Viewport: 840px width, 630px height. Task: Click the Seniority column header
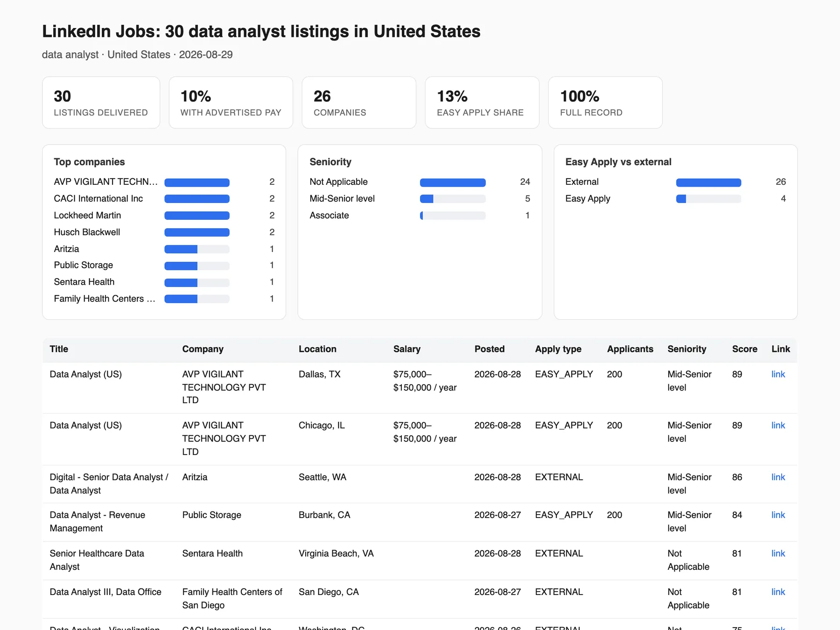click(687, 349)
